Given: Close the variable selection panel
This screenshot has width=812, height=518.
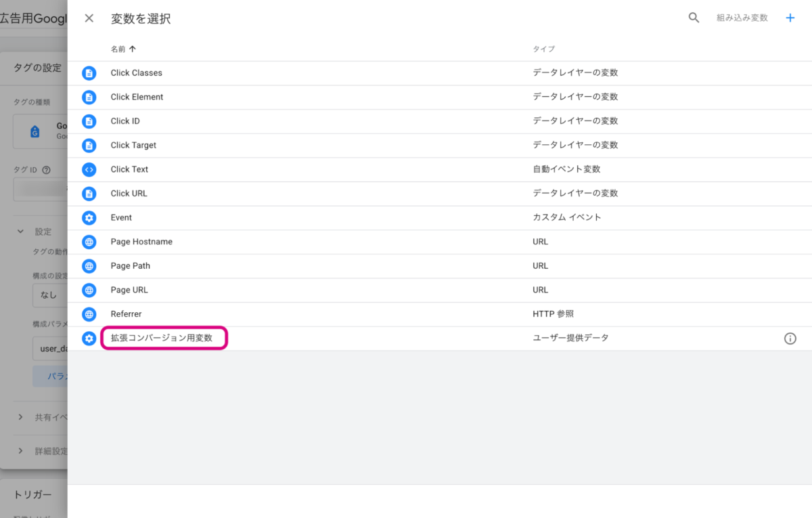Looking at the screenshot, I should pyautogui.click(x=89, y=18).
